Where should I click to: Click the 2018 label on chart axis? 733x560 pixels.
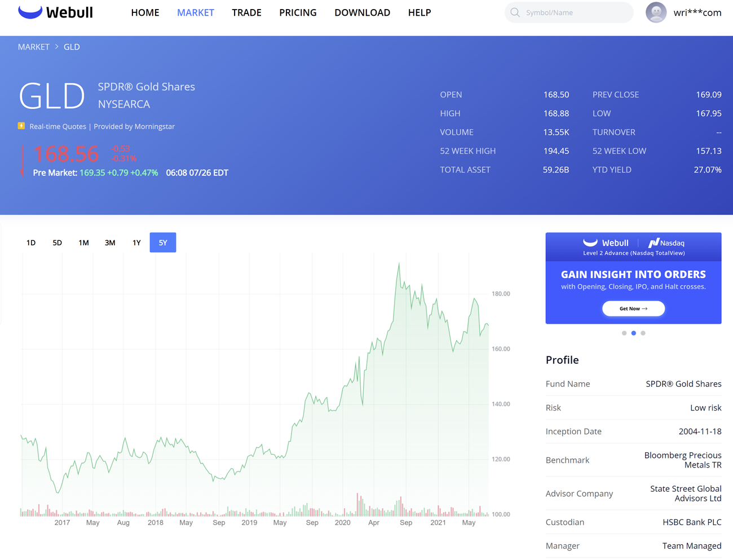point(155,523)
